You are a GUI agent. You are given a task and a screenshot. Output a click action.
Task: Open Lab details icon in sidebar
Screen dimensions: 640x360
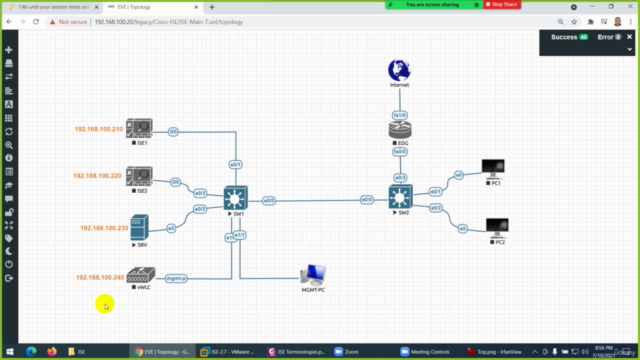coord(9,172)
